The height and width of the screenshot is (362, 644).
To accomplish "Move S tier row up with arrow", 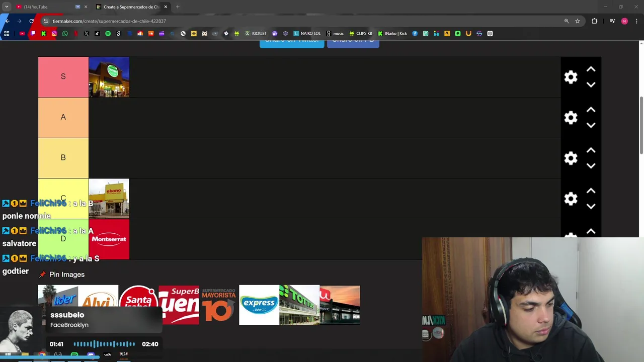I will click(591, 69).
